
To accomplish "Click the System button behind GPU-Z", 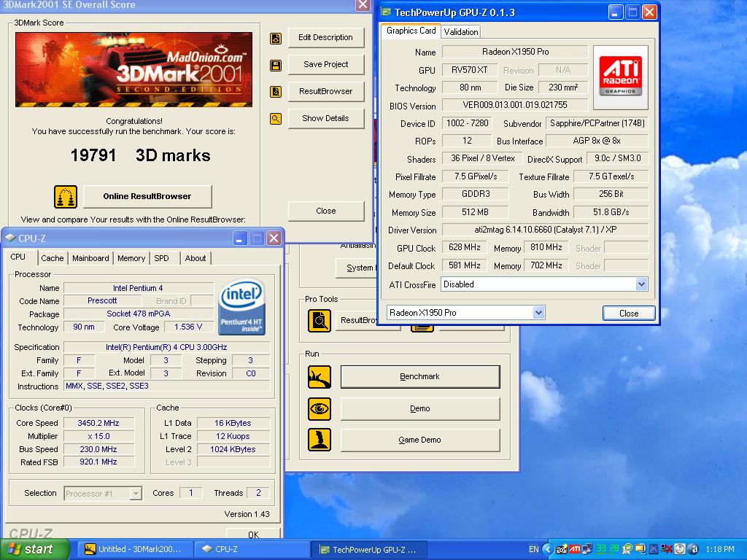I will click(356, 268).
